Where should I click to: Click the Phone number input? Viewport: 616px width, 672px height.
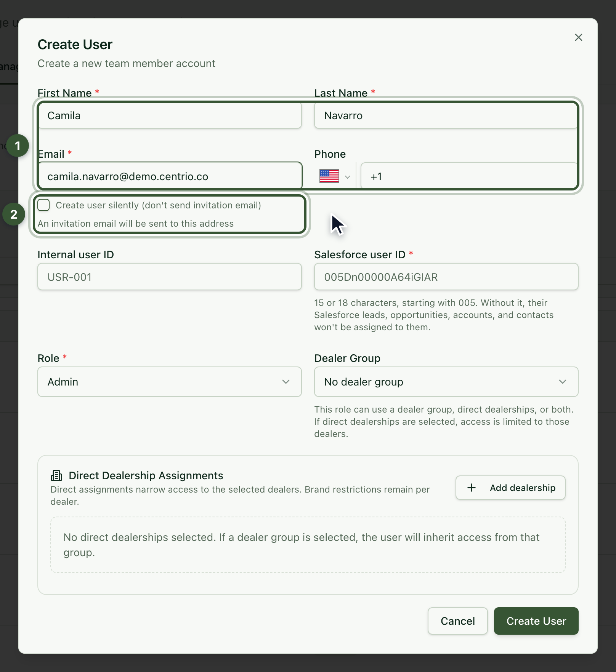coord(469,176)
